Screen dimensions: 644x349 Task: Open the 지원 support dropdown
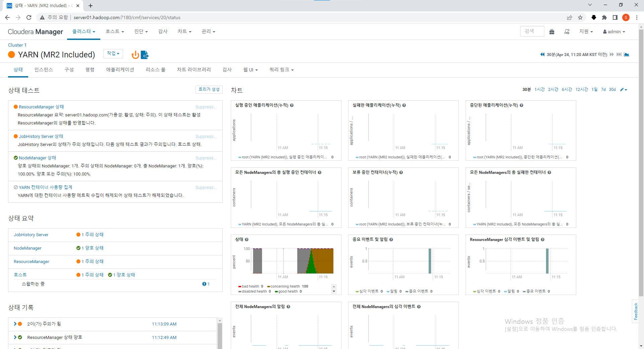pos(586,32)
